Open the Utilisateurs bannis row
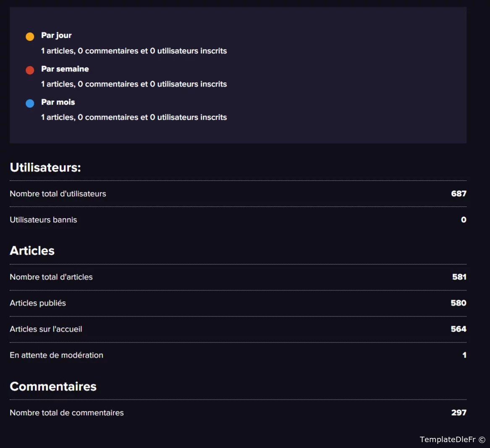Image resolution: width=490 pixels, height=448 pixels. pyautogui.click(x=44, y=220)
